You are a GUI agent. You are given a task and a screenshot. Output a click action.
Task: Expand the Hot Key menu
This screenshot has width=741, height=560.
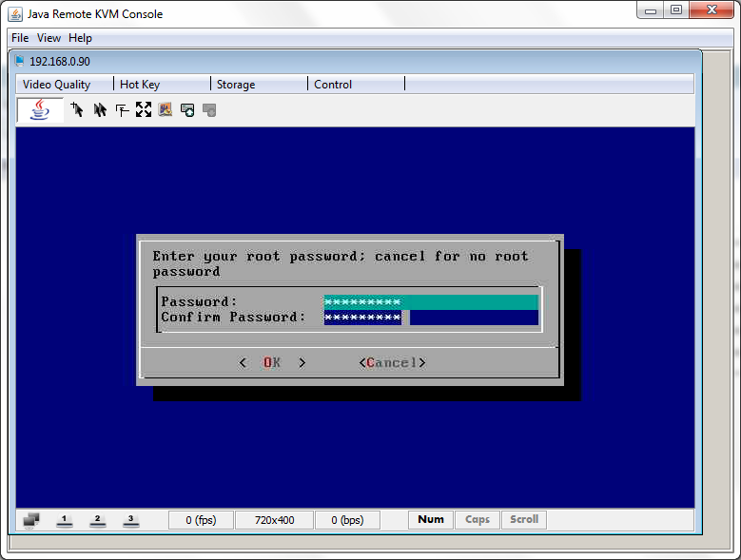coord(140,85)
